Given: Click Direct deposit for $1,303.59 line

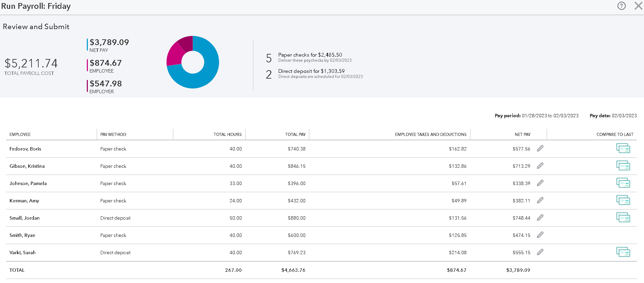Looking at the screenshot, I should click(x=312, y=71).
